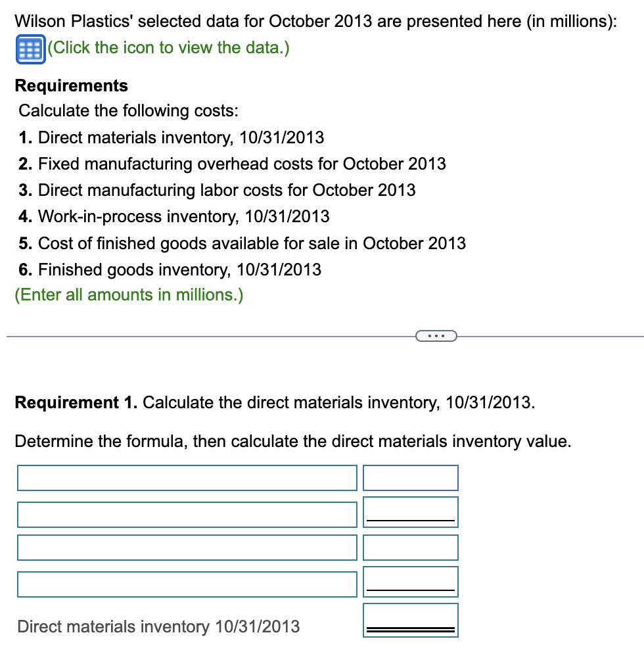Click the first amount entry field
This screenshot has height=660, width=644.
pos(410,478)
